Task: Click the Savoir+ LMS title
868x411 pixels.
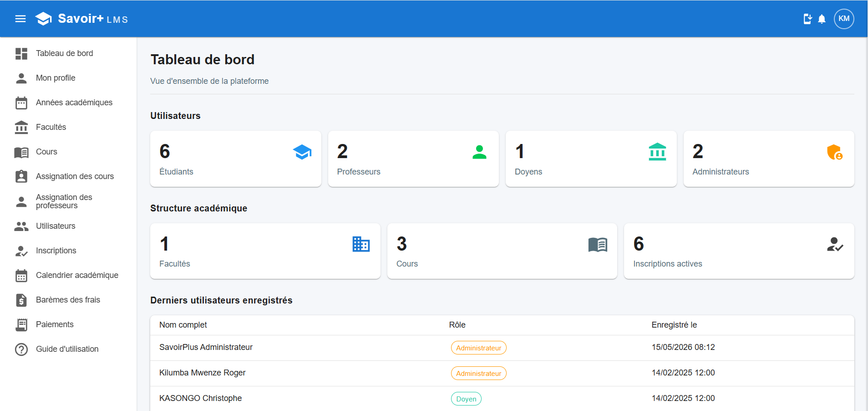Action: [x=93, y=19]
